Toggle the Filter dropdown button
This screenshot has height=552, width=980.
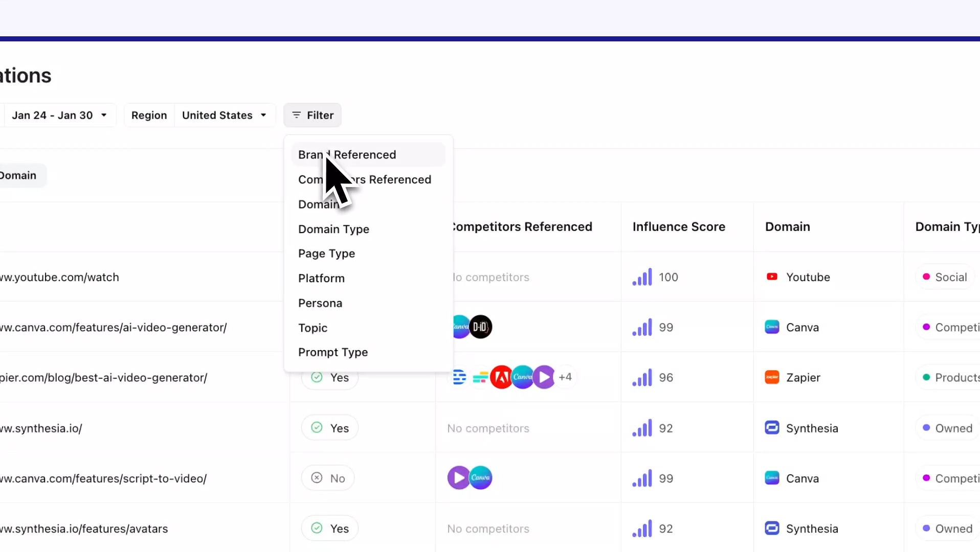click(x=313, y=116)
